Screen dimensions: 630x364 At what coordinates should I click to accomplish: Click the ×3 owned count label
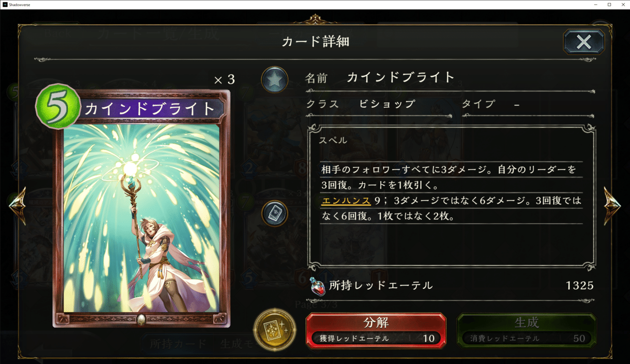[x=224, y=80]
